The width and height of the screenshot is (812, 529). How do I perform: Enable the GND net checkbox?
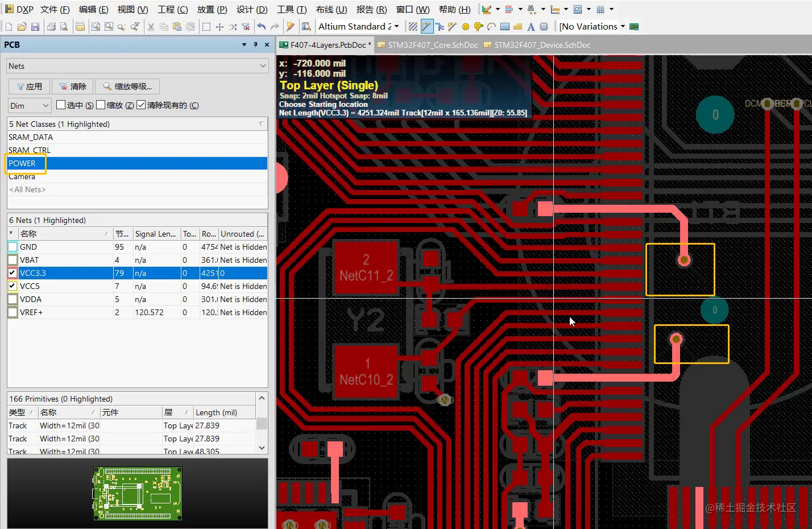(13, 247)
